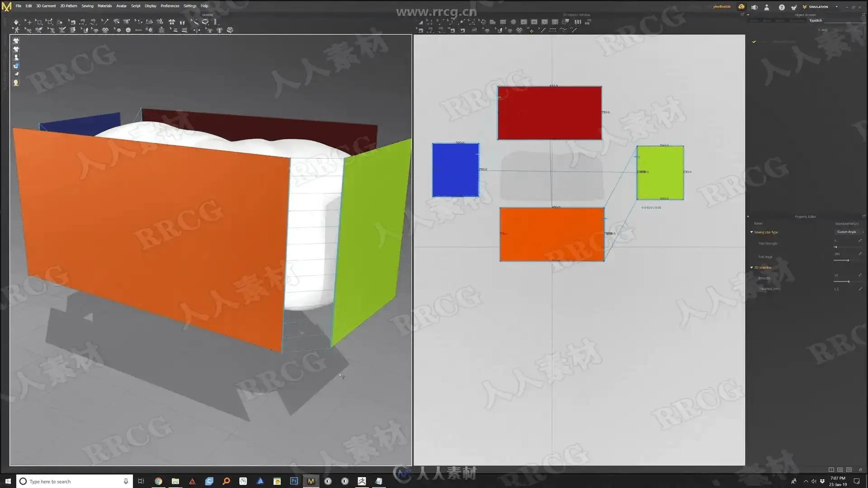Click the user account profile icon
The width and height of the screenshot is (868, 488).
coord(767,7)
